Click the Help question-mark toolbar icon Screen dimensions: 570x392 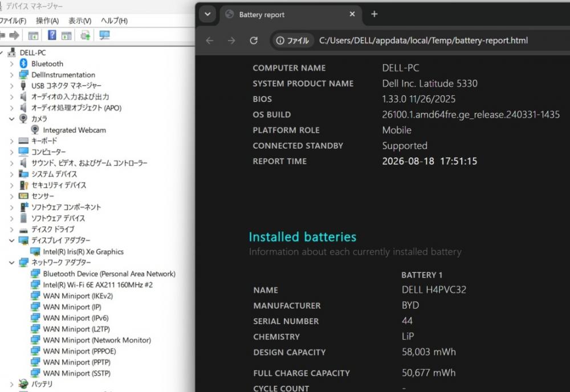[x=52, y=35]
